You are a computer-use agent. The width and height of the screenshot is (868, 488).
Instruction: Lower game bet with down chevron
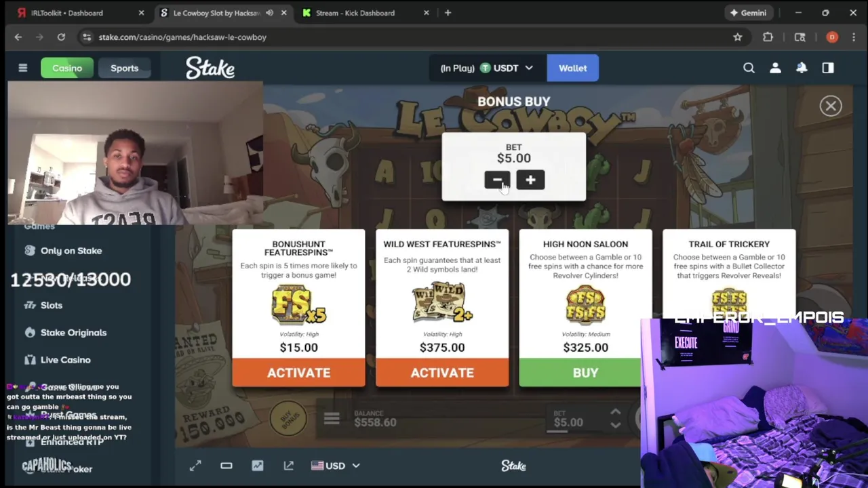(x=615, y=426)
